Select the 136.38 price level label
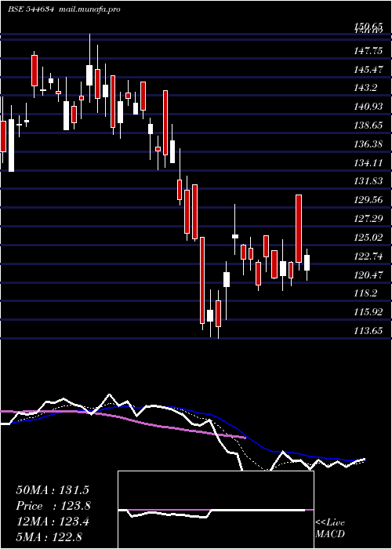The height and width of the screenshot is (549, 392). (x=368, y=144)
